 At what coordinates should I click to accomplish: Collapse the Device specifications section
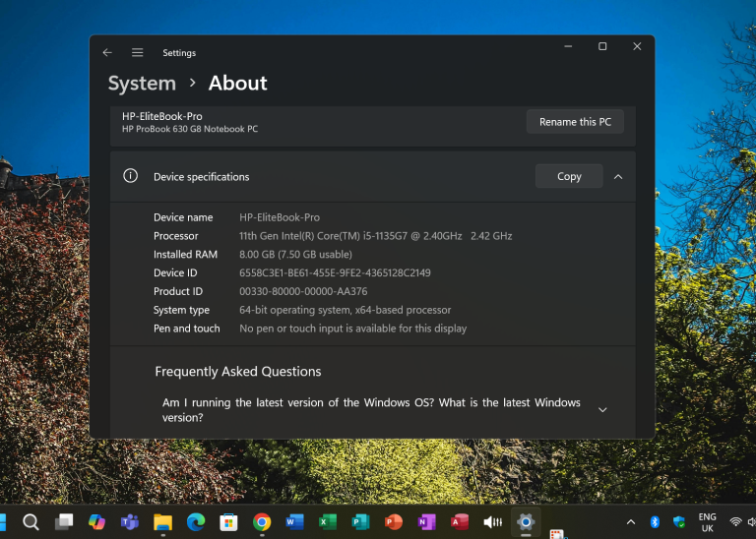pyautogui.click(x=618, y=176)
